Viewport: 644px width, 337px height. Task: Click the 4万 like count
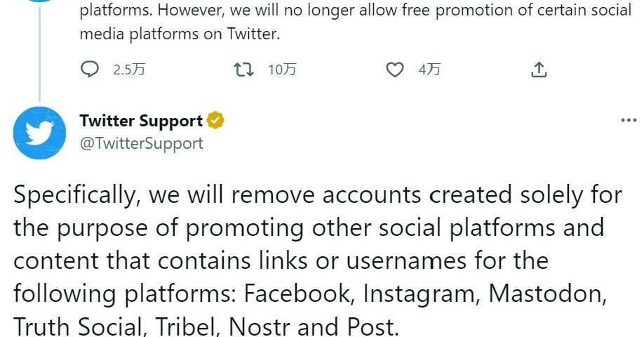click(429, 70)
